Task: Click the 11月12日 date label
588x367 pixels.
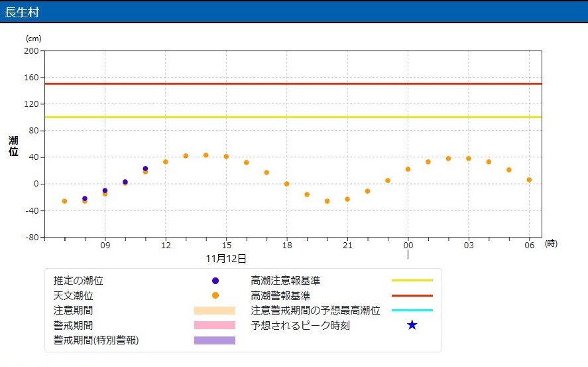Action: (x=226, y=259)
